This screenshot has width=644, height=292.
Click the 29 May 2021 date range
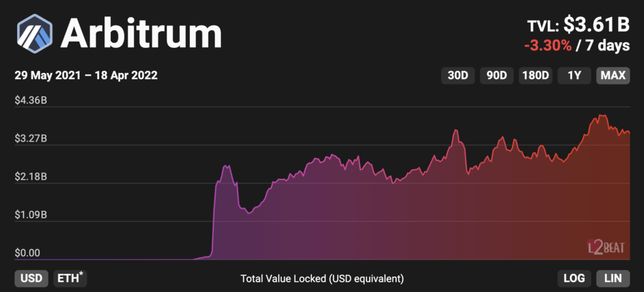click(86, 76)
